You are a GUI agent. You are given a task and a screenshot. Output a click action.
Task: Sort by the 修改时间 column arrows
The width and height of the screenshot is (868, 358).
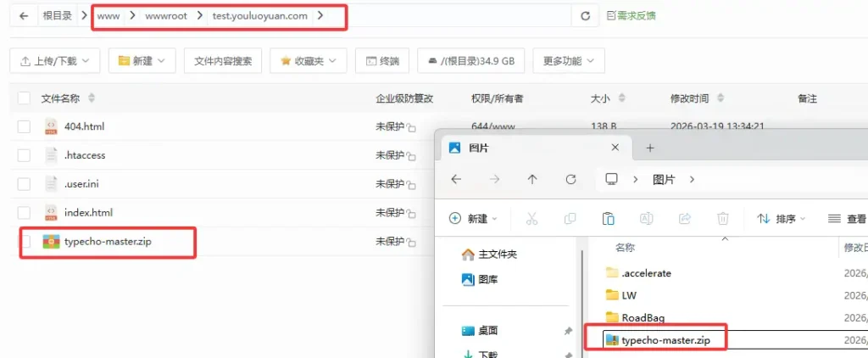coord(721,98)
